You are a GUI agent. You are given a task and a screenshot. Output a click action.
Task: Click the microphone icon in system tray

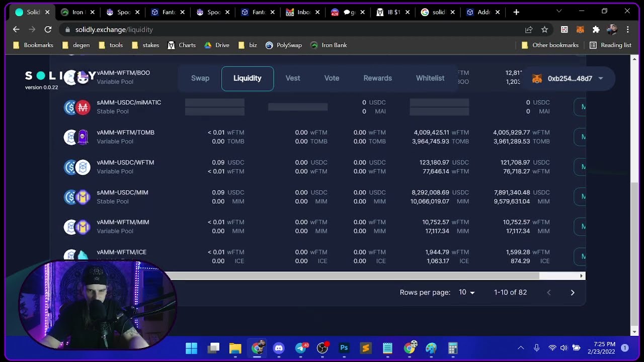point(537,348)
